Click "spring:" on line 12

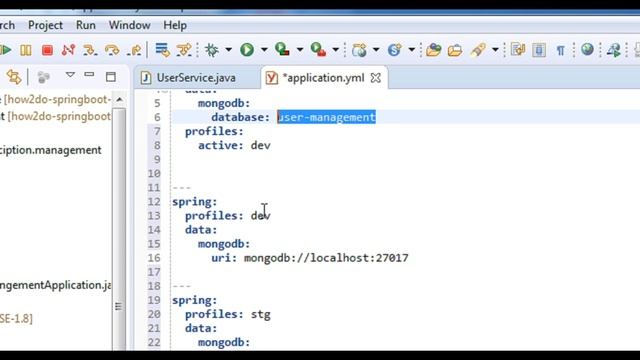[195, 202]
